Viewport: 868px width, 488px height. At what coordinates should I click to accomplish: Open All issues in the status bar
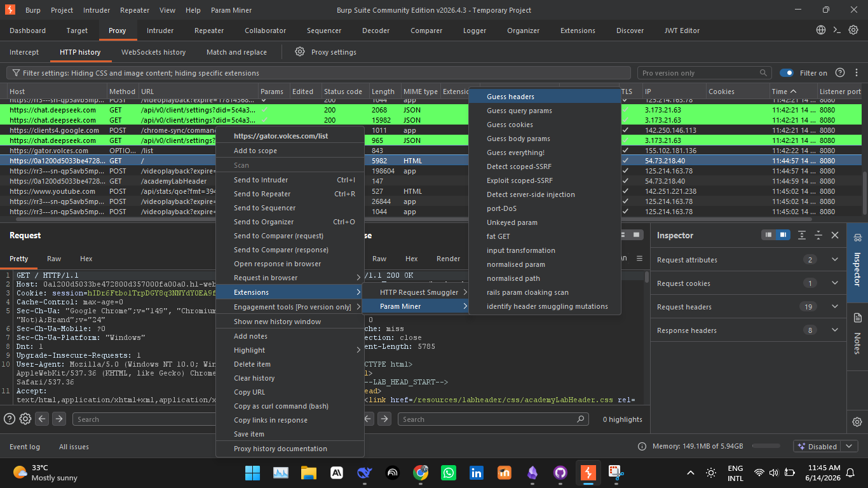coord(74,447)
